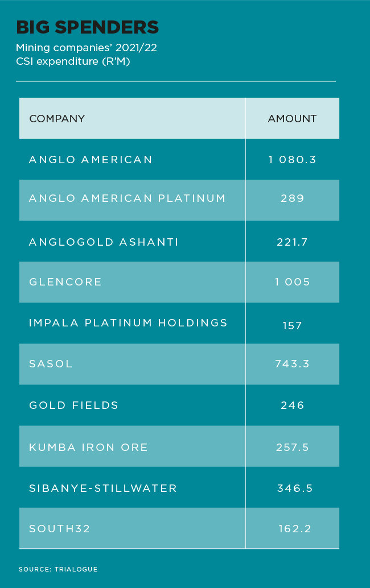Click the 743.3 amount value
Viewport: 370px width, 588px height.
(293, 364)
